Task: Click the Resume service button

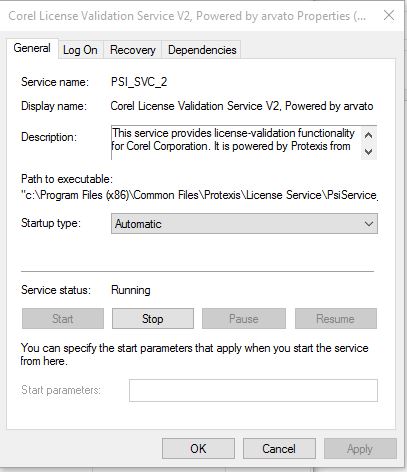Action: coord(336,319)
